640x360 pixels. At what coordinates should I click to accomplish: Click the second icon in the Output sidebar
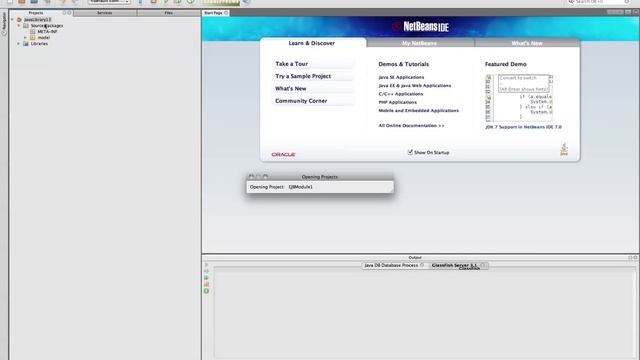(x=206, y=271)
